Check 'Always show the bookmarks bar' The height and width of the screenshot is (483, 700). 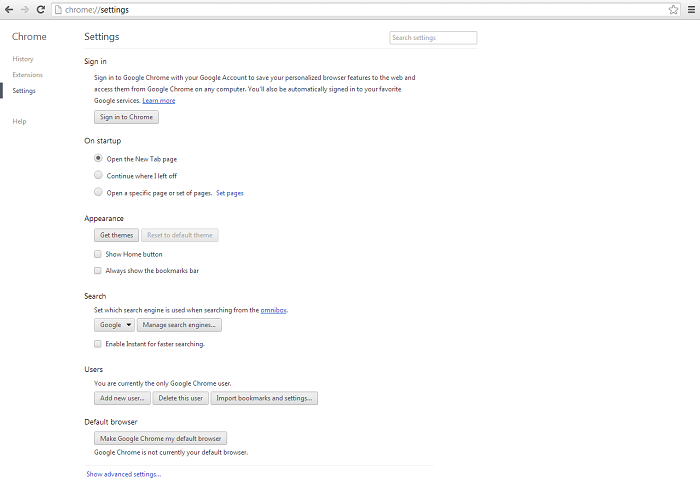(98, 270)
